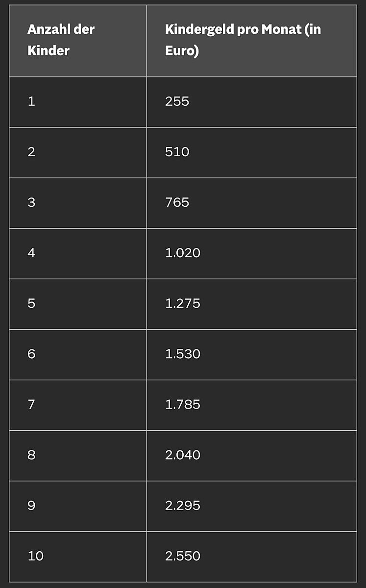
Task: Click the cell with value 510
Action: coord(177,152)
